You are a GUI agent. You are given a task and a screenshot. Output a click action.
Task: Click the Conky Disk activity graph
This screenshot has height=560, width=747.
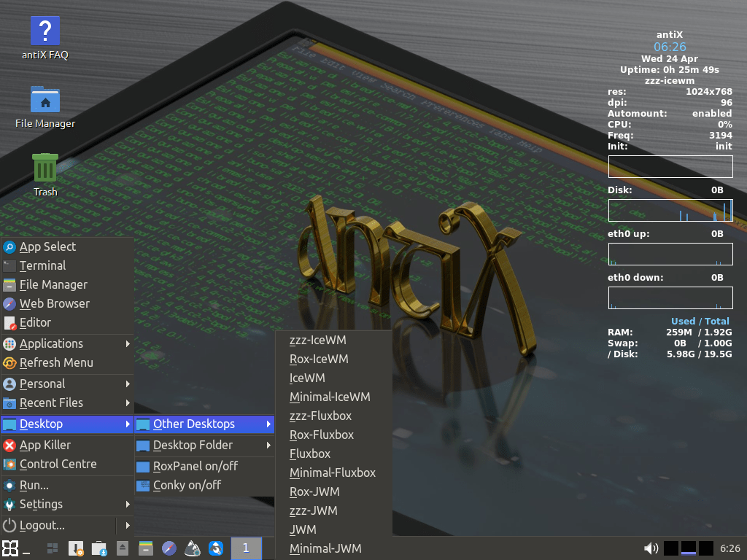(x=670, y=210)
